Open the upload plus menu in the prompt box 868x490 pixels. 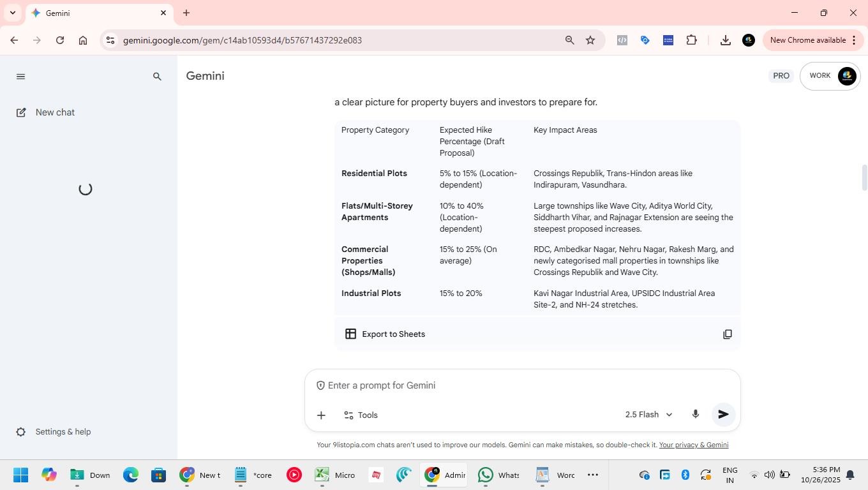[x=321, y=415]
